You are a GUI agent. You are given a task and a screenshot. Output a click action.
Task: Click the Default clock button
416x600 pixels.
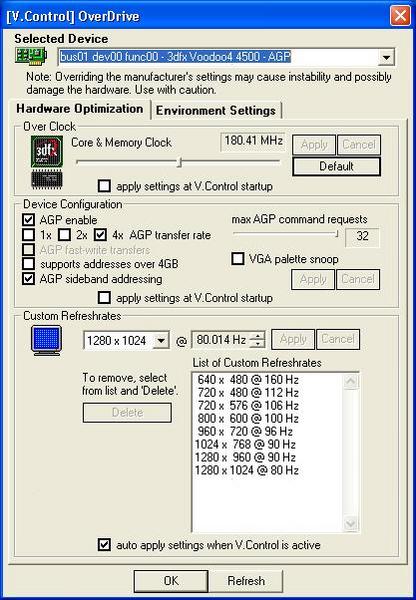336,166
